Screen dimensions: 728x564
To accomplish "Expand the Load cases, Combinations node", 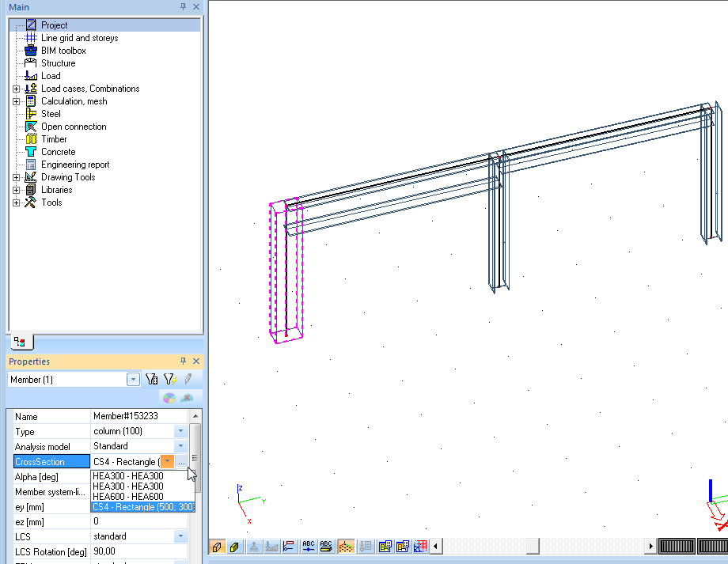I will coord(17,89).
